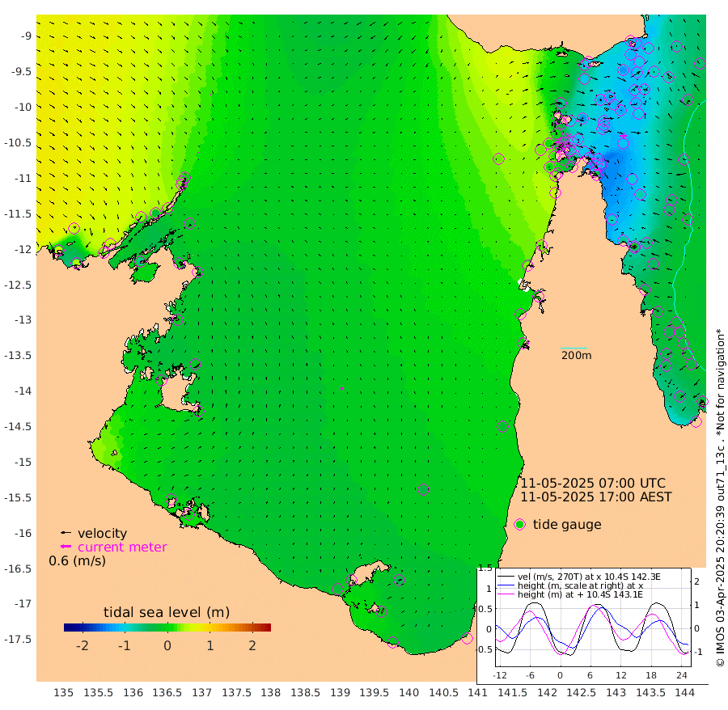Click the small magenta current meter dot mid-gulf
728x710 pixels.
(342, 388)
